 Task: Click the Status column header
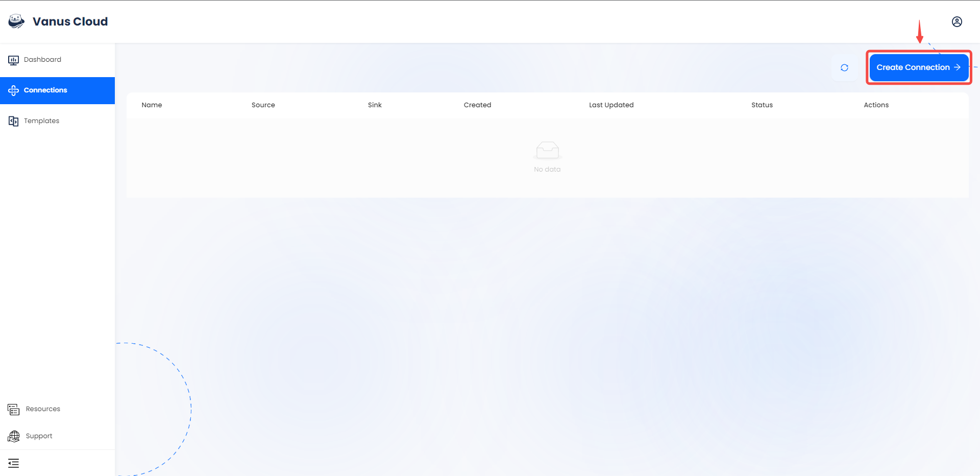(x=762, y=105)
